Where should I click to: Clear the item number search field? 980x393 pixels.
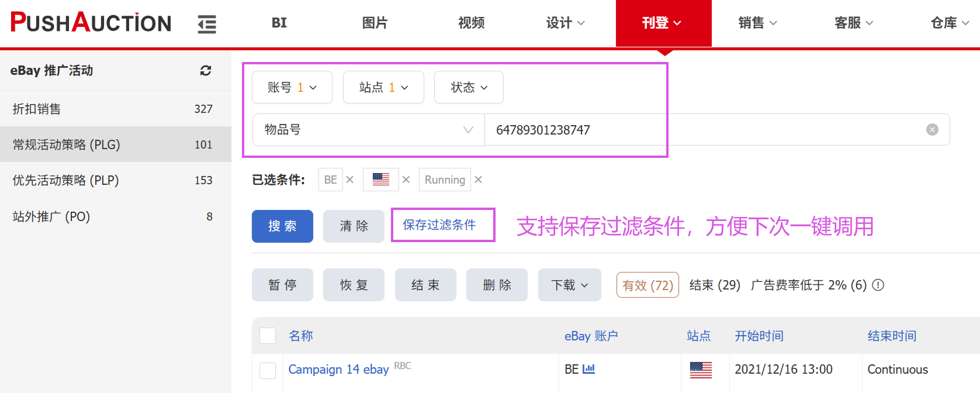[932, 130]
